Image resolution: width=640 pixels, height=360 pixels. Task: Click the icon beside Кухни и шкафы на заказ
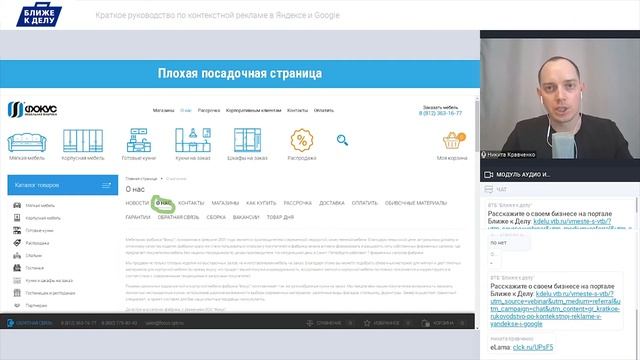tap(17, 280)
